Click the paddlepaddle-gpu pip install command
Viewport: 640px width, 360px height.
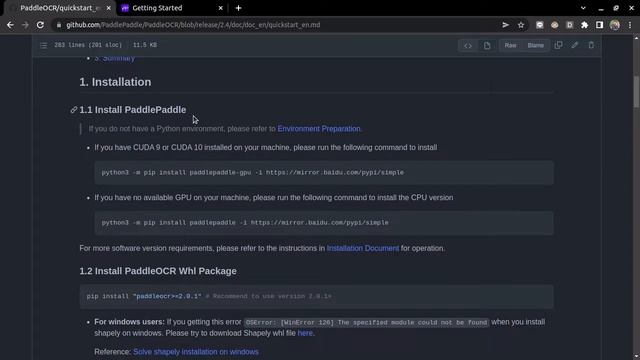(253, 173)
